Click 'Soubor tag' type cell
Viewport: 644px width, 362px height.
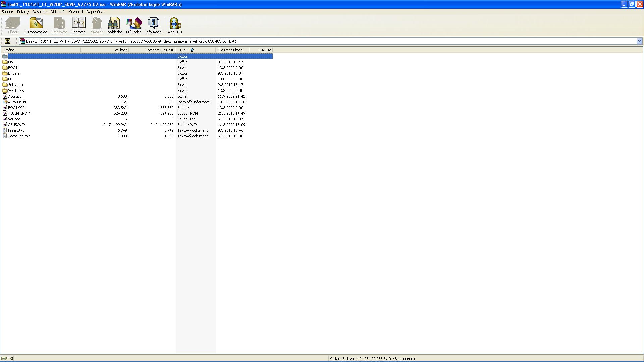[x=186, y=119]
